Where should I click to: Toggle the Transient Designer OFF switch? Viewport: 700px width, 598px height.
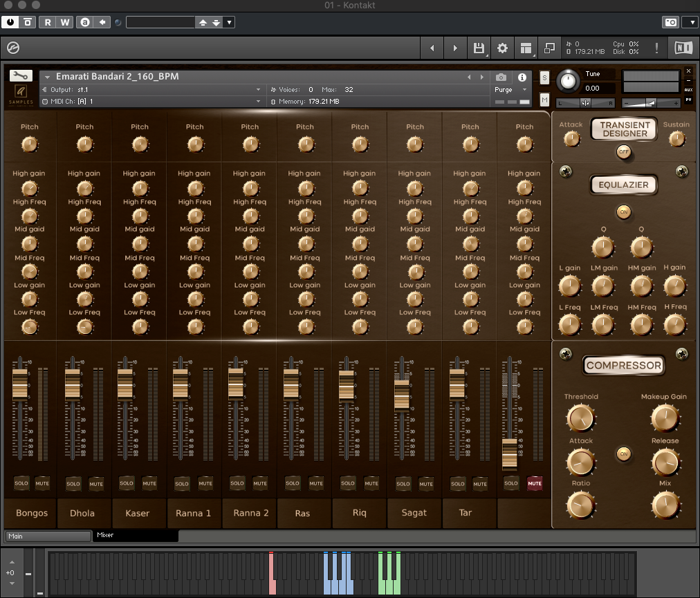tap(624, 151)
